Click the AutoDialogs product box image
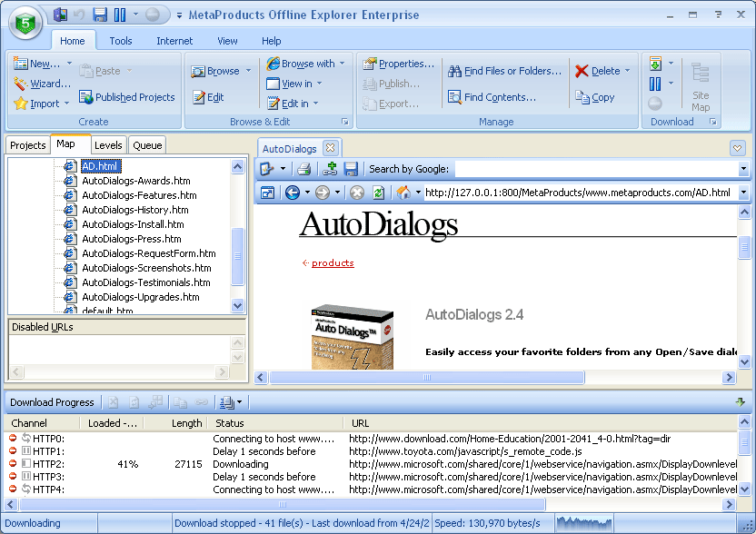The image size is (756, 534). pos(353,336)
